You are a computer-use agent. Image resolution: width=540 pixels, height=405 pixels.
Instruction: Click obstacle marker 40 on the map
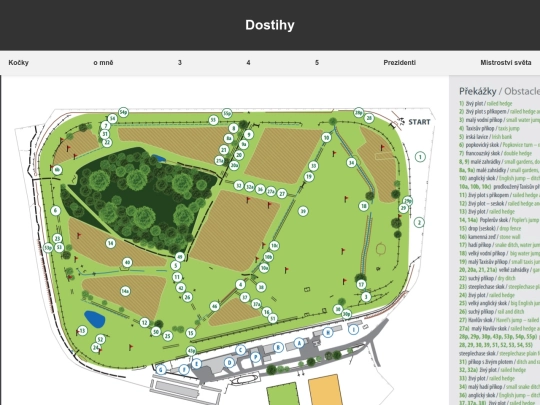pyautogui.click(x=127, y=262)
